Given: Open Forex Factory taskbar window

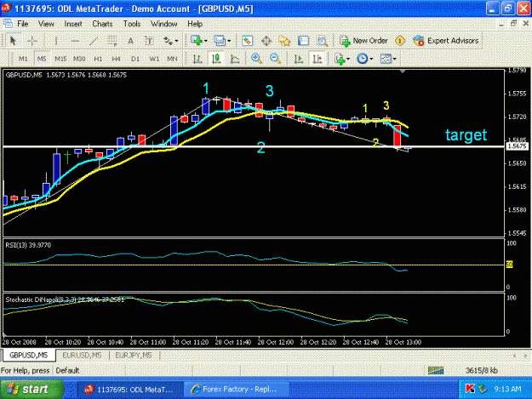Looking at the screenshot, I should tap(236, 389).
